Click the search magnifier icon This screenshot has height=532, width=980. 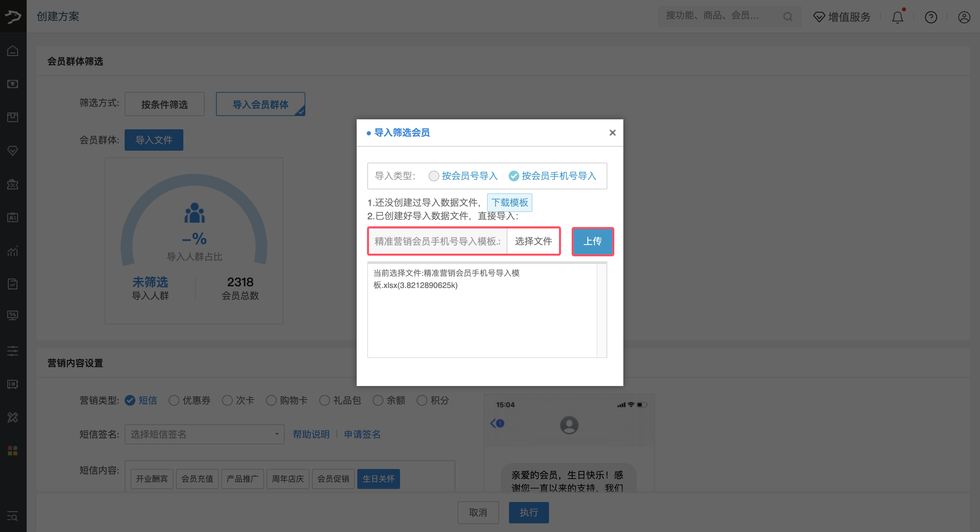tap(787, 17)
